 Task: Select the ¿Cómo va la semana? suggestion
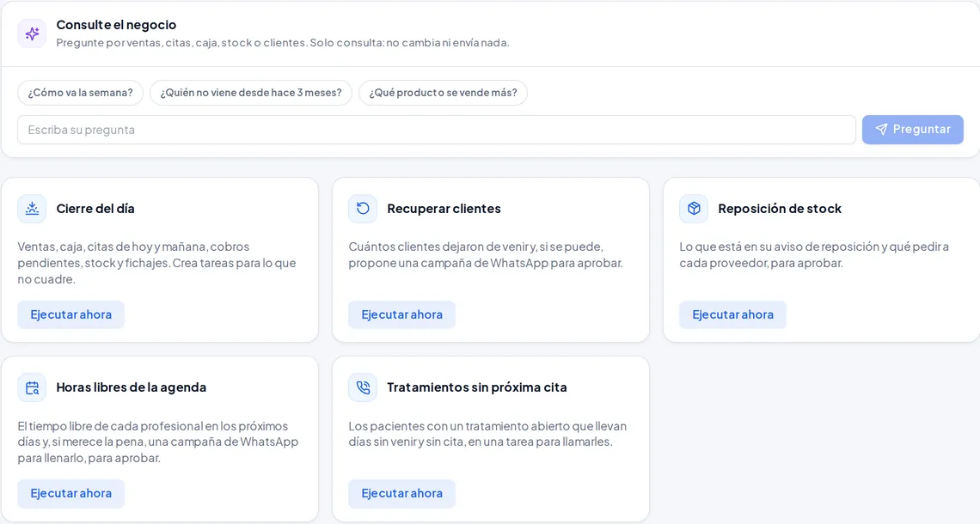[81, 93]
